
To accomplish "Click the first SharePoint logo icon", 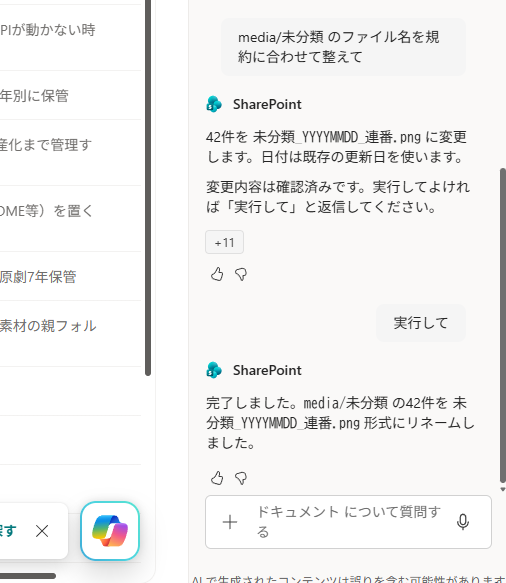I will pyautogui.click(x=214, y=104).
